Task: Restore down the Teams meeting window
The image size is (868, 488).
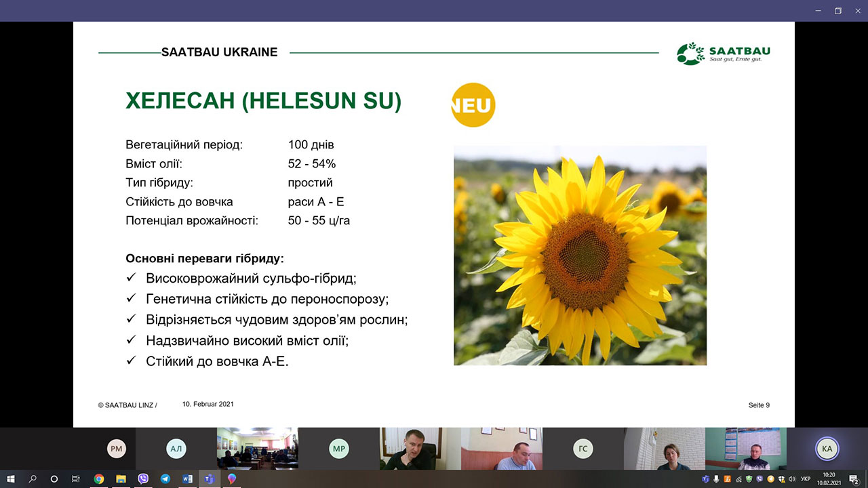Action: point(838,10)
